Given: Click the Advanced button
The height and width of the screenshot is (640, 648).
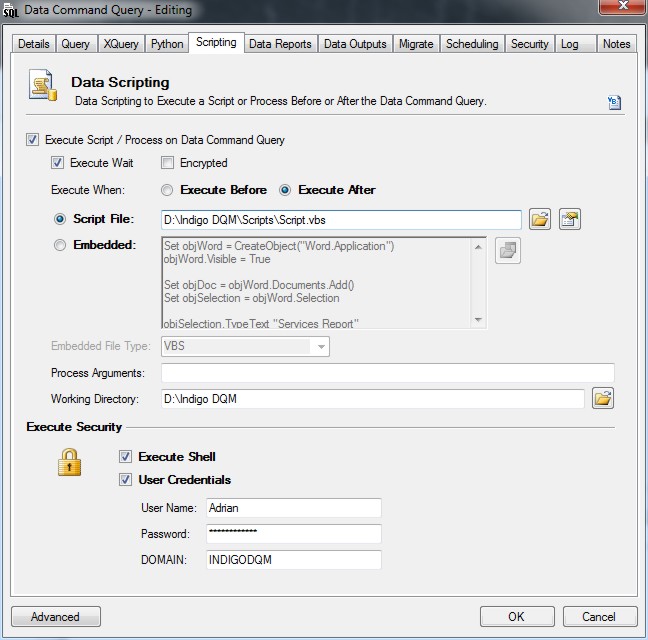Looking at the screenshot, I should [x=56, y=617].
